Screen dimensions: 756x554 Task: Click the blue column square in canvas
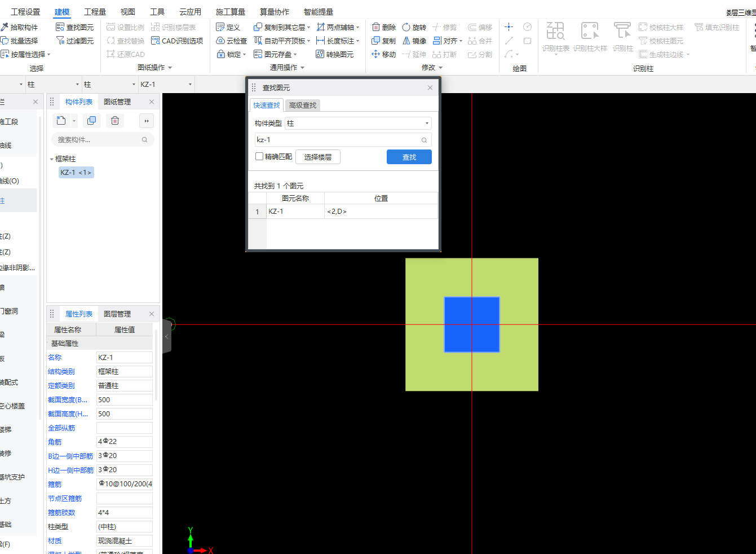pos(472,324)
